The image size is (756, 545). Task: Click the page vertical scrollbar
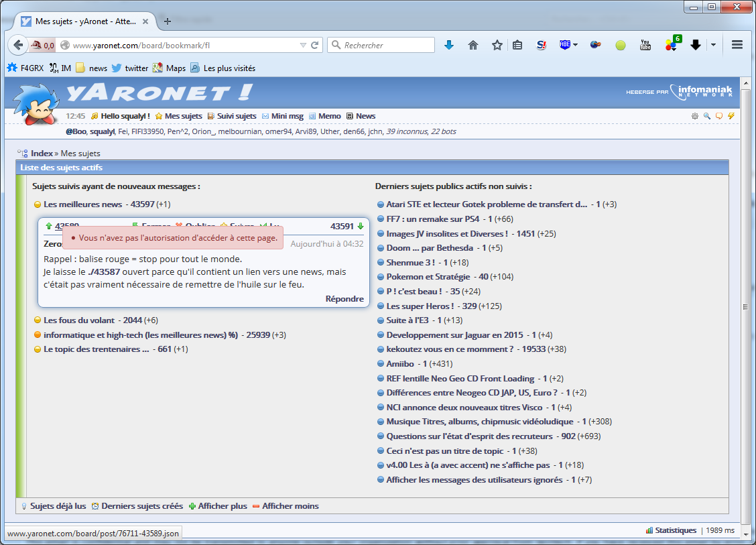[745, 307]
